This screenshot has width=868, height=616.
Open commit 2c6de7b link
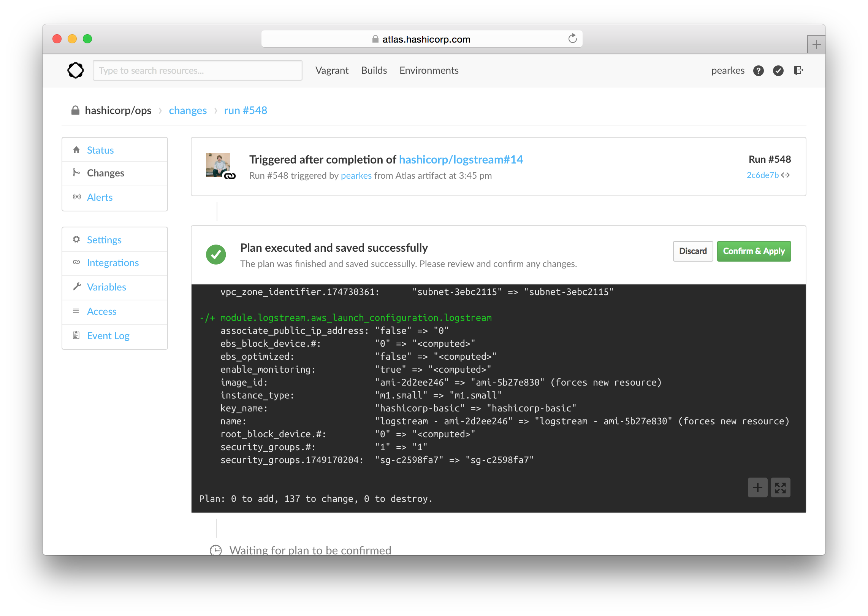pos(762,175)
